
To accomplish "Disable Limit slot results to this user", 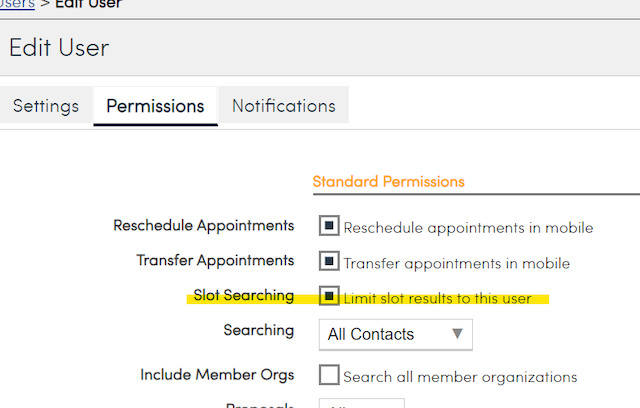I will pos(329,297).
